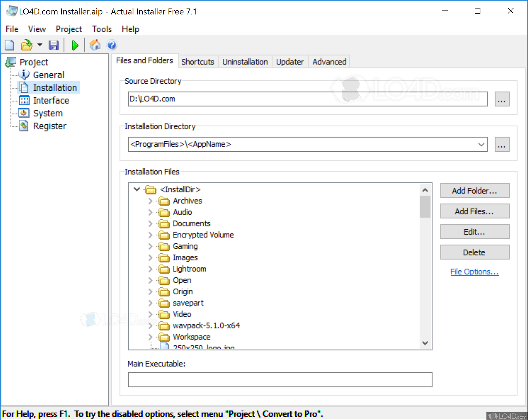Select the Installation section icon

tap(24, 87)
